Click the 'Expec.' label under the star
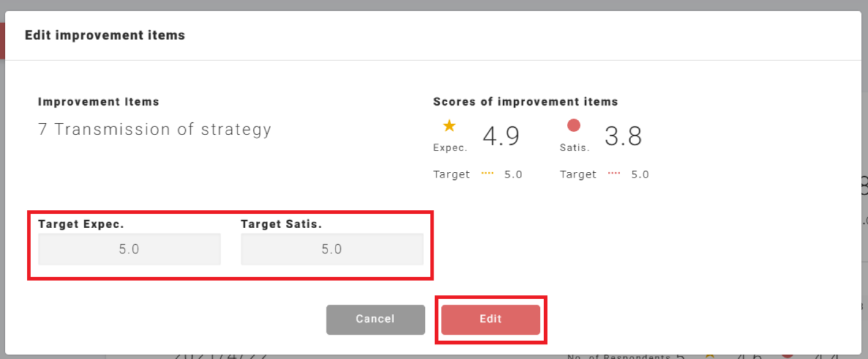Viewport: 868px width, 359px height. (450, 148)
